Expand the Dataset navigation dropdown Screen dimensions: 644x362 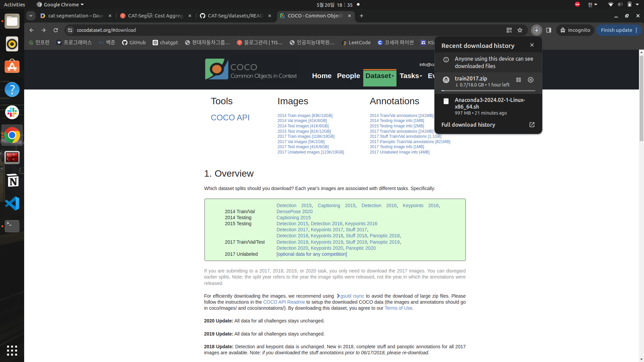point(379,76)
